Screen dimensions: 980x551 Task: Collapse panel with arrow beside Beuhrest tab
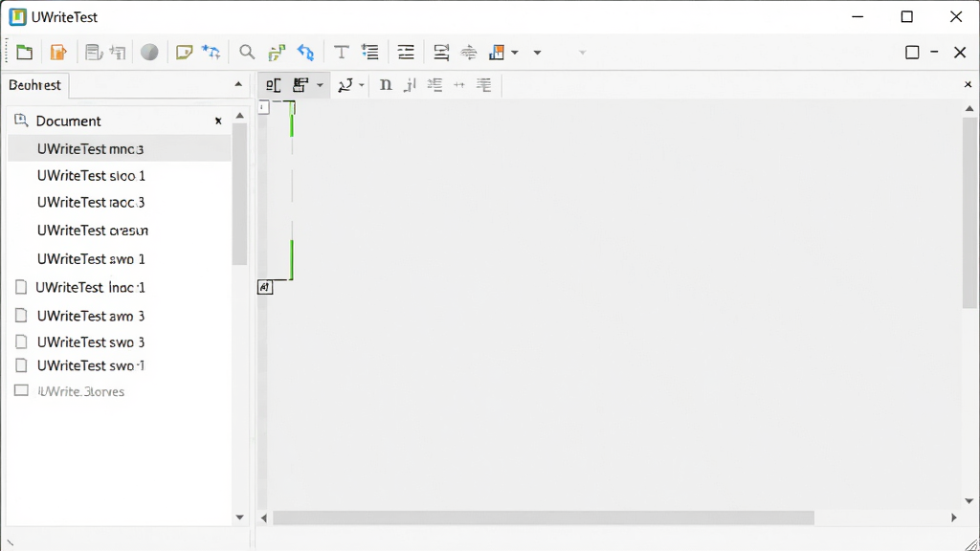(x=238, y=84)
